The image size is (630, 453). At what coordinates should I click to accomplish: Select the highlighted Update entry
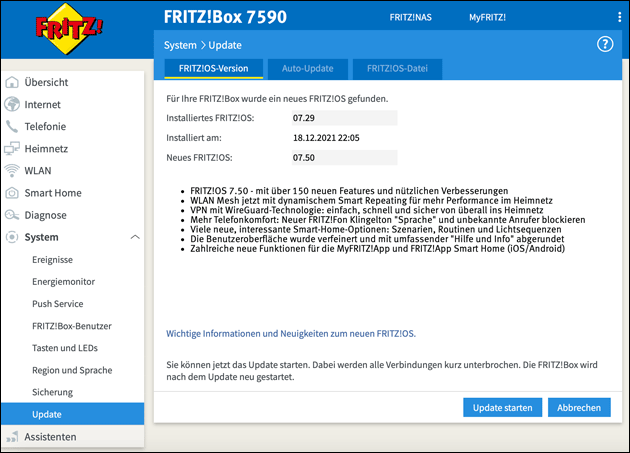(72, 414)
